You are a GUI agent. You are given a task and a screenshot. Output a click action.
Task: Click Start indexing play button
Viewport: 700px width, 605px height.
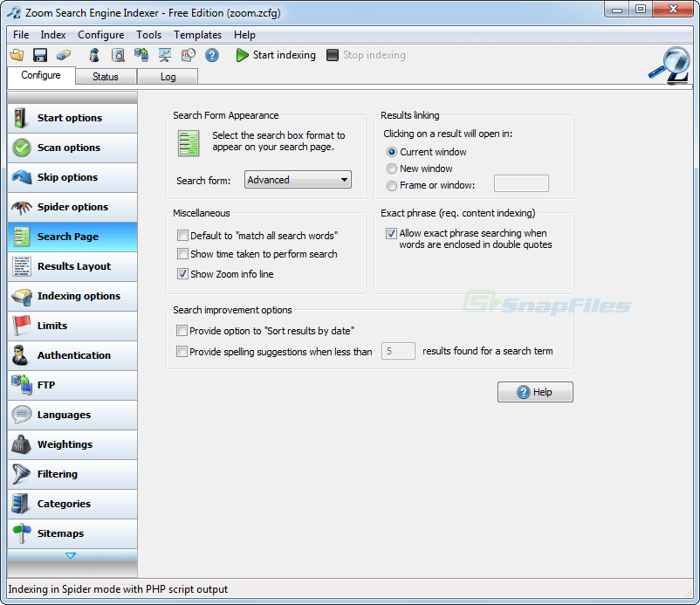pos(276,55)
